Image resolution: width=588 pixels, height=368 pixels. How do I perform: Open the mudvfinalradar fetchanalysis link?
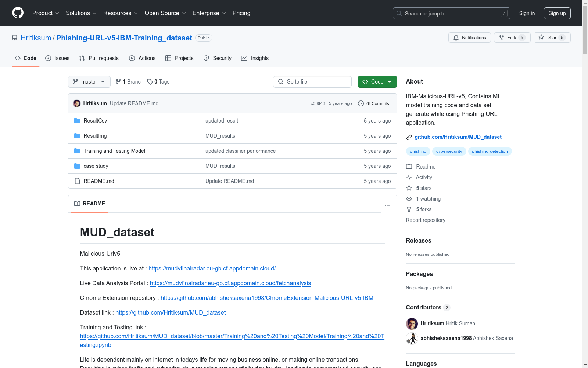click(x=230, y=283)
